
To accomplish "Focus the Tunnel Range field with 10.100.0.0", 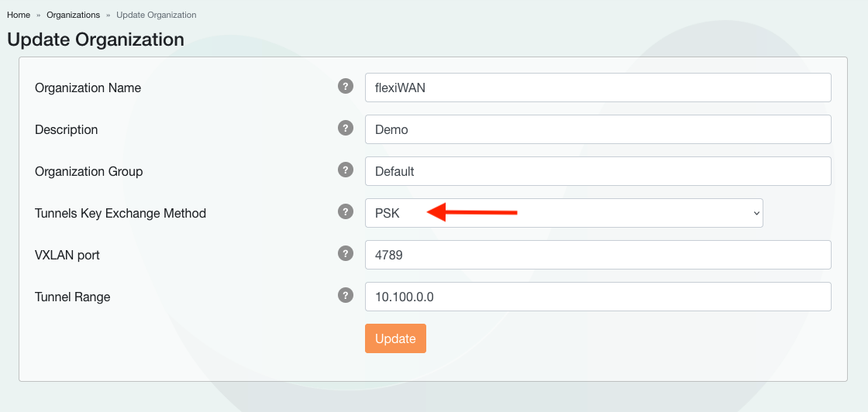I will pos(598,297).
